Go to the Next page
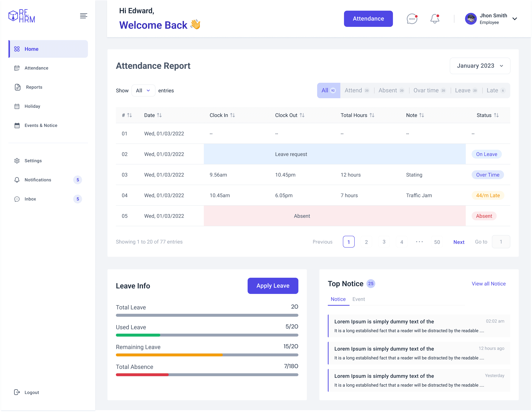532x412 pixels. pyautogui.click(x=459, y=242)
